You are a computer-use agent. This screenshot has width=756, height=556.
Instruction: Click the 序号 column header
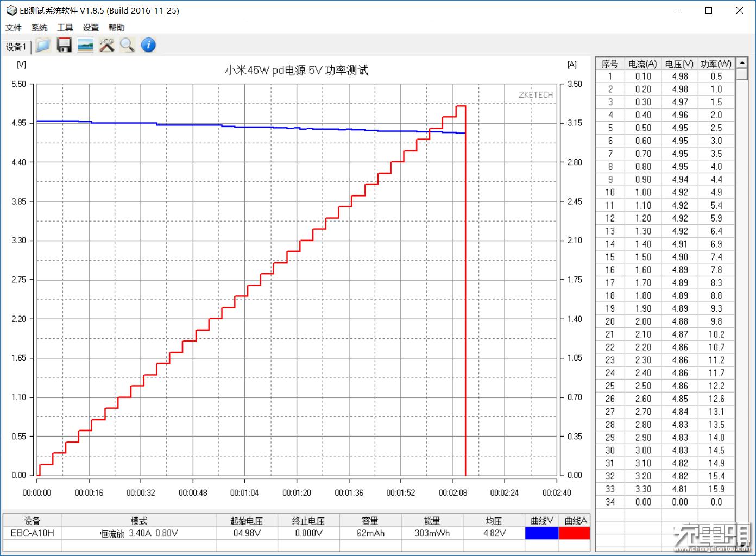pyautogui.click(x=610, y=64)
